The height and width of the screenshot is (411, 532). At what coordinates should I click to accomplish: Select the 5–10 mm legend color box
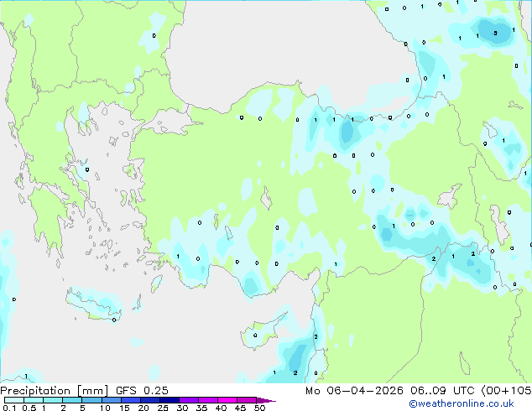click(91, 400)
